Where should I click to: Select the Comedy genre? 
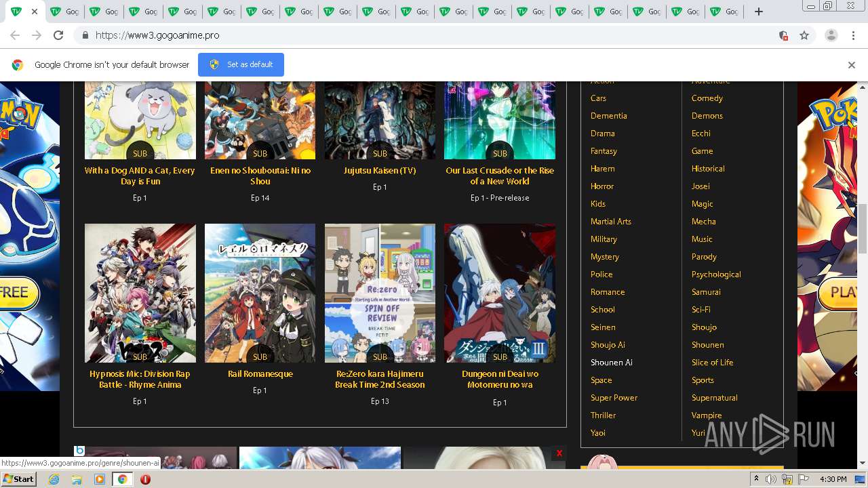[x=707, y=98]
